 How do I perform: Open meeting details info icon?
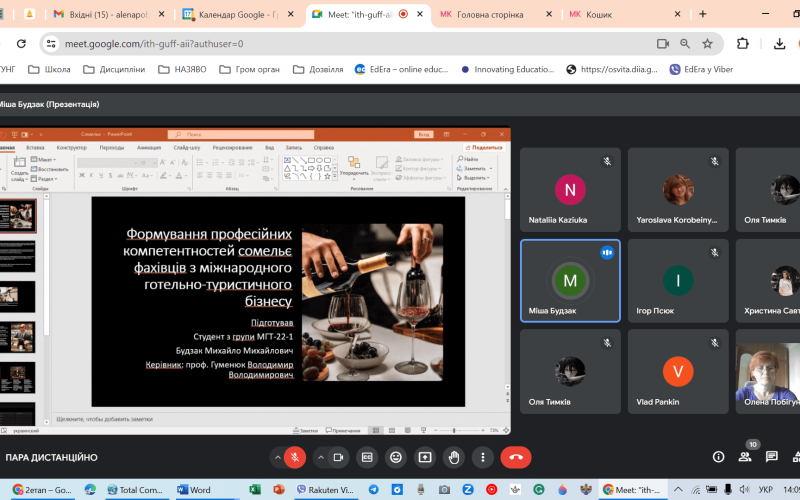coord(718,457)
